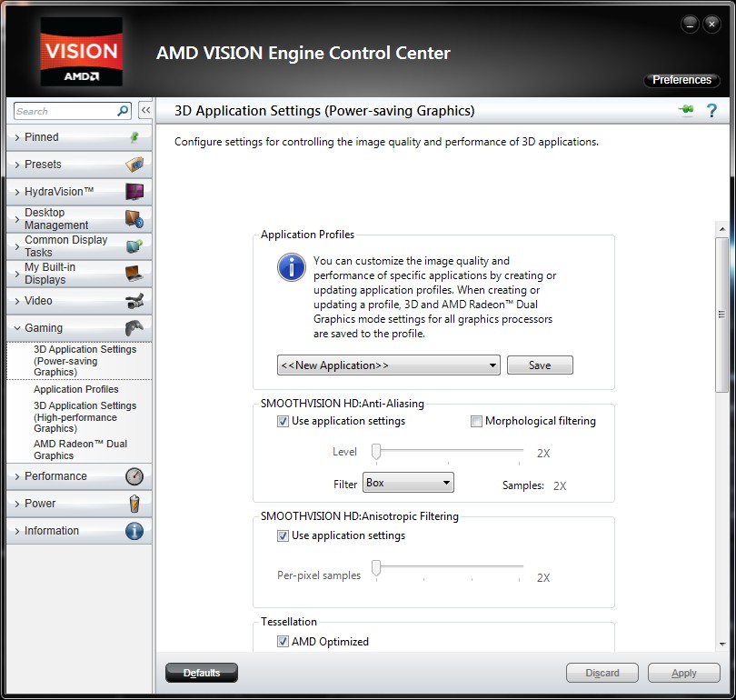
Task: Minimize the Control Center window
Action: [690, 24]
